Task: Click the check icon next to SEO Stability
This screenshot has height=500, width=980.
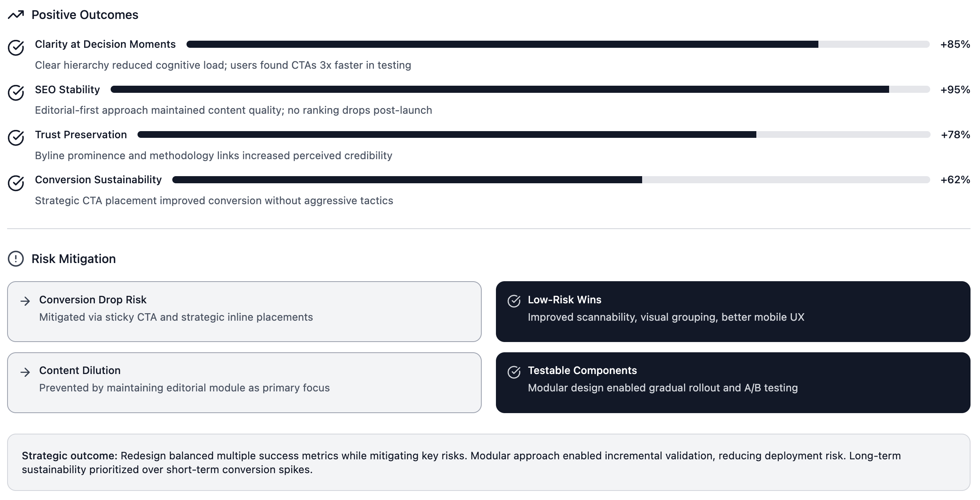Action: [16, 93]
